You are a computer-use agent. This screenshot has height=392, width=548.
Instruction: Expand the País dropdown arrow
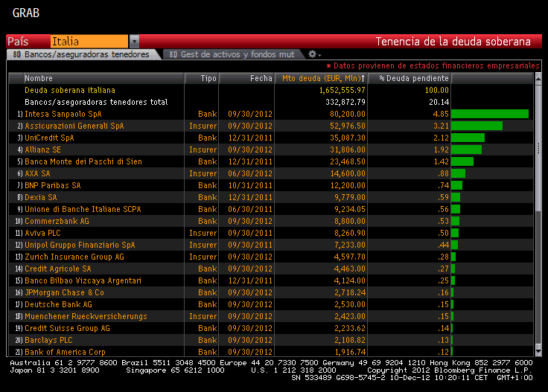pyautogui.click(x=134, y=42)
